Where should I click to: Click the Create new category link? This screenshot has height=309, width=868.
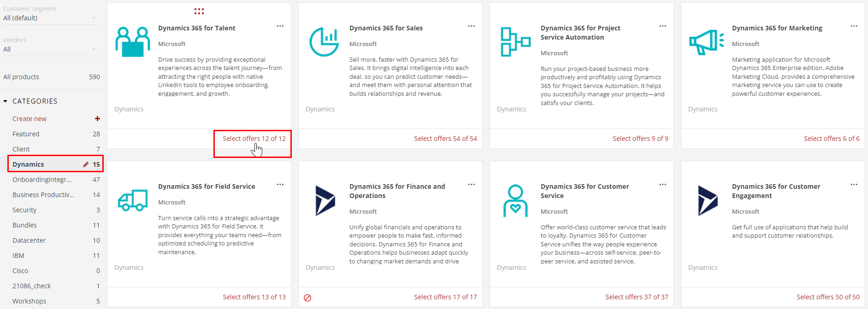click(x=30, y=119)
